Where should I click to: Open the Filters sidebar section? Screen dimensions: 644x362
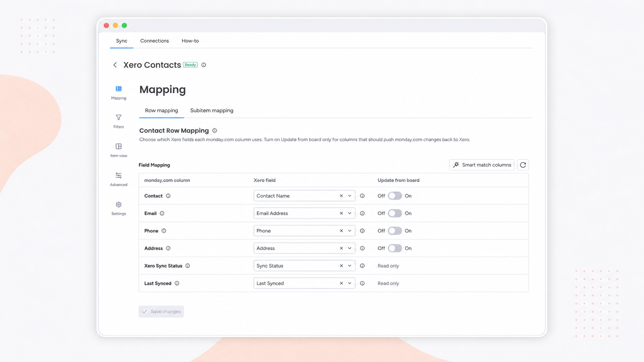coord(119,121)
